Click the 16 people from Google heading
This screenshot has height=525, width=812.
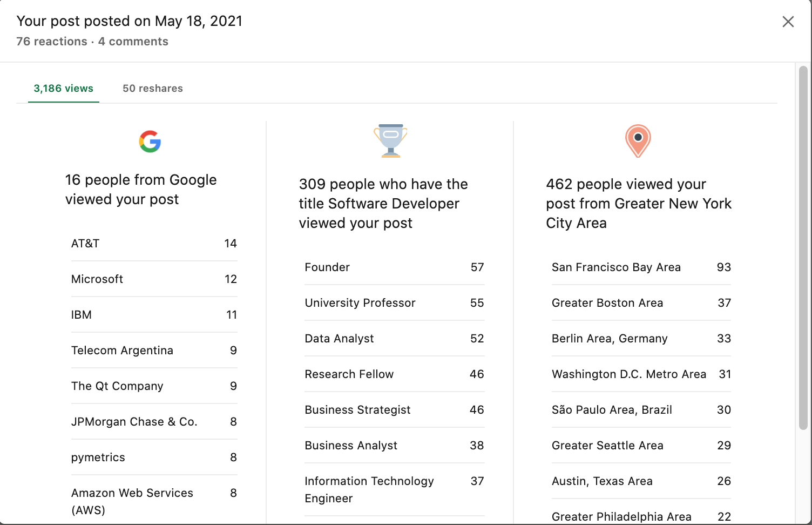[x=141, y=190]
